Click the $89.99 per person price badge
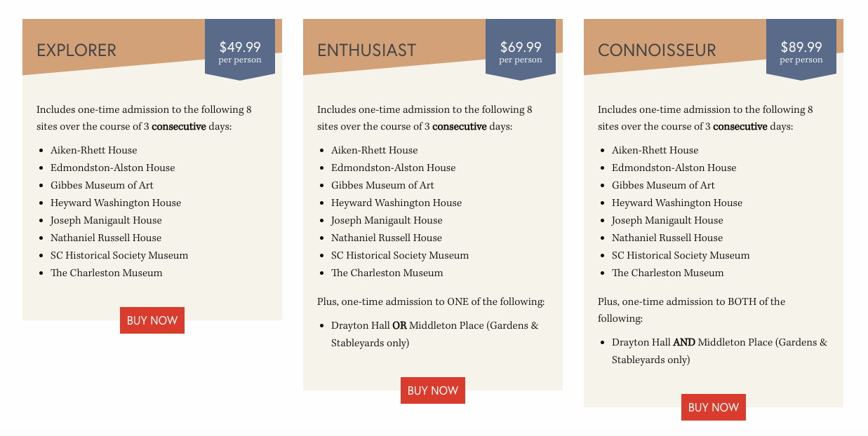 (801, 50)
